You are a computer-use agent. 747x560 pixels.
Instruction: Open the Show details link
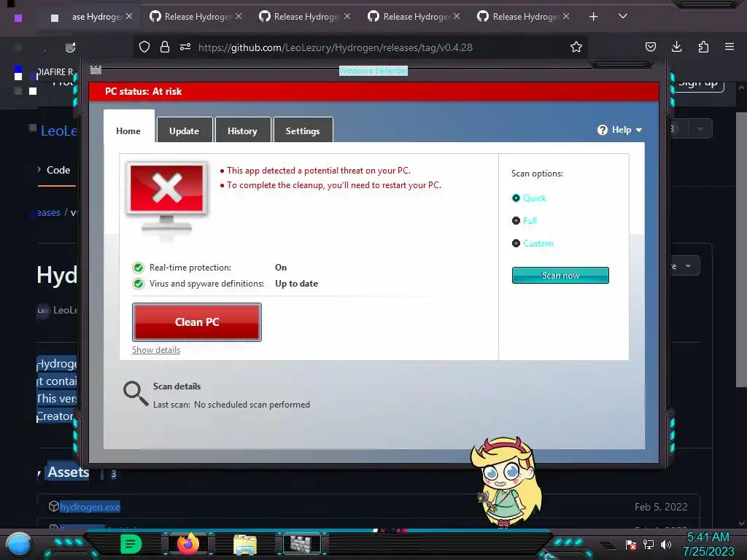(156, 350)
